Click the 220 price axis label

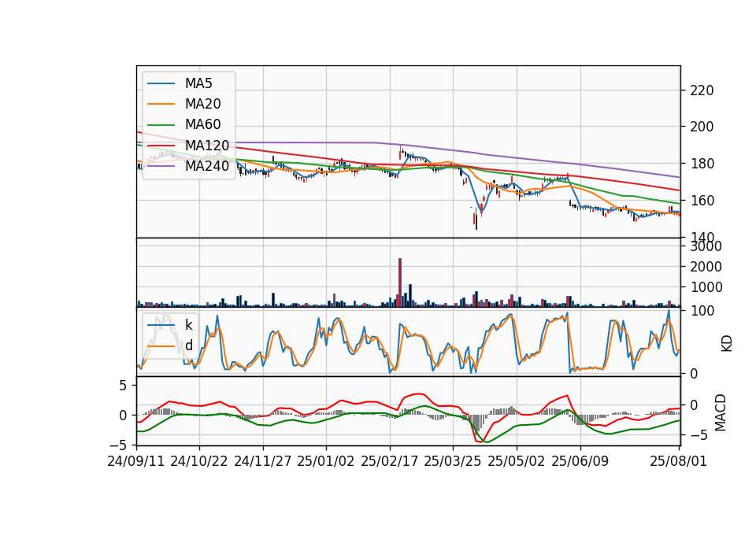coord(702,90)
